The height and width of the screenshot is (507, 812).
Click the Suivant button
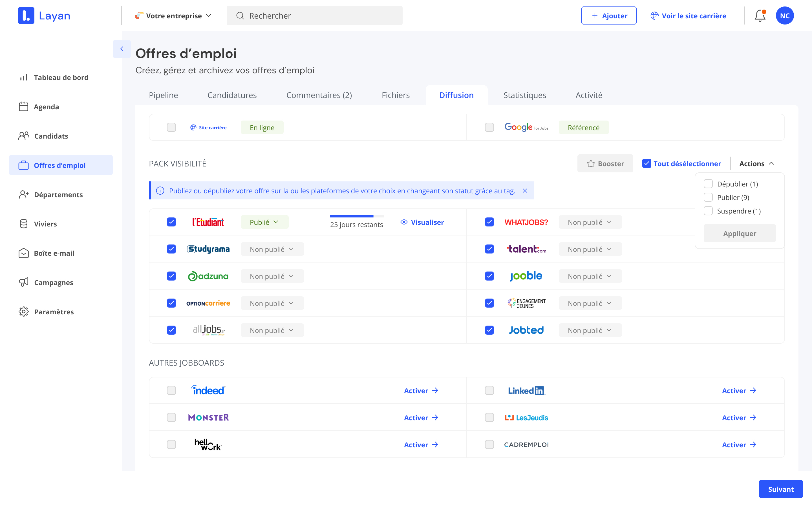point(780,489)
